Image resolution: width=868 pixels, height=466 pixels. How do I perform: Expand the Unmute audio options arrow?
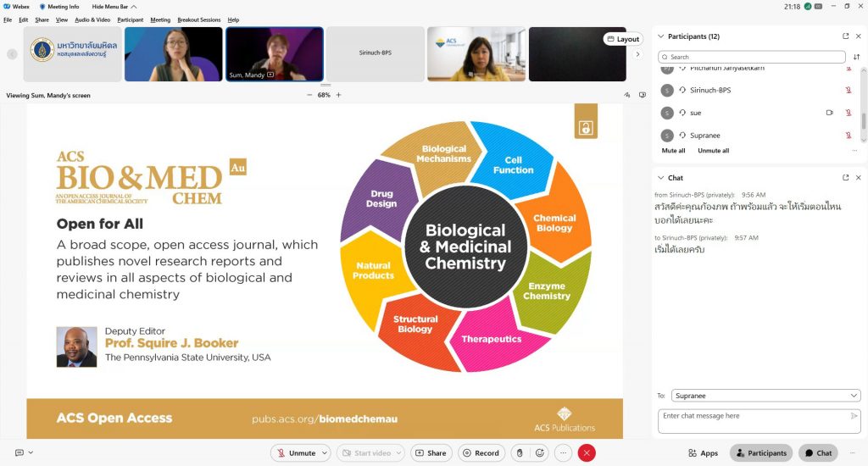point(325,453)
